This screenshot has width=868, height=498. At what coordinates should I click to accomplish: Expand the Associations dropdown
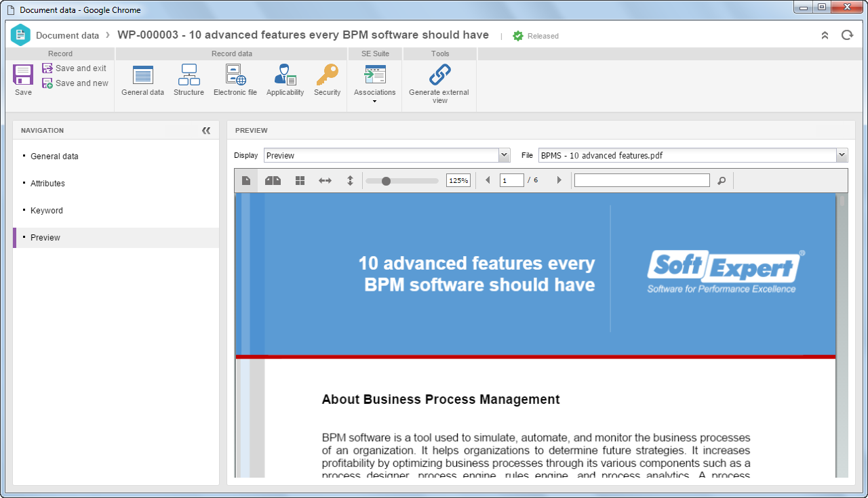(x=374, y=102)
